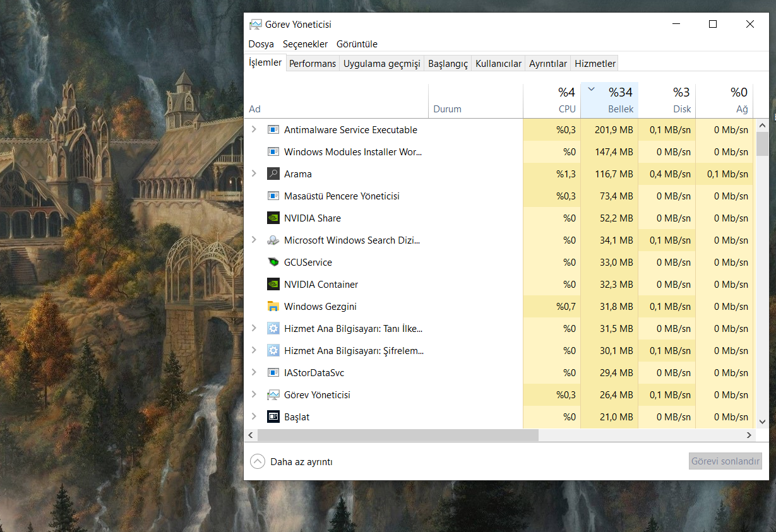Image resolution: width=776 pixels, height=532 pixels.
Task: Select the İşlemler tab
Action: (x=265, y=62)
